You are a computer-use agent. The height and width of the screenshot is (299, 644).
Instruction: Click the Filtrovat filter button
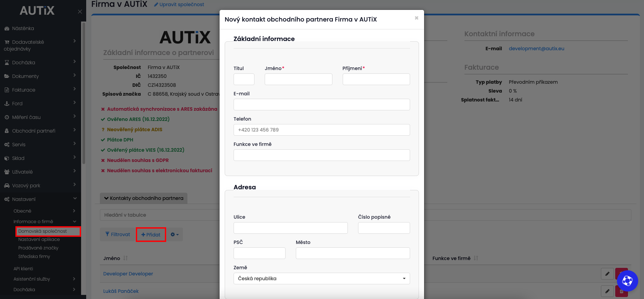(118, 234)
